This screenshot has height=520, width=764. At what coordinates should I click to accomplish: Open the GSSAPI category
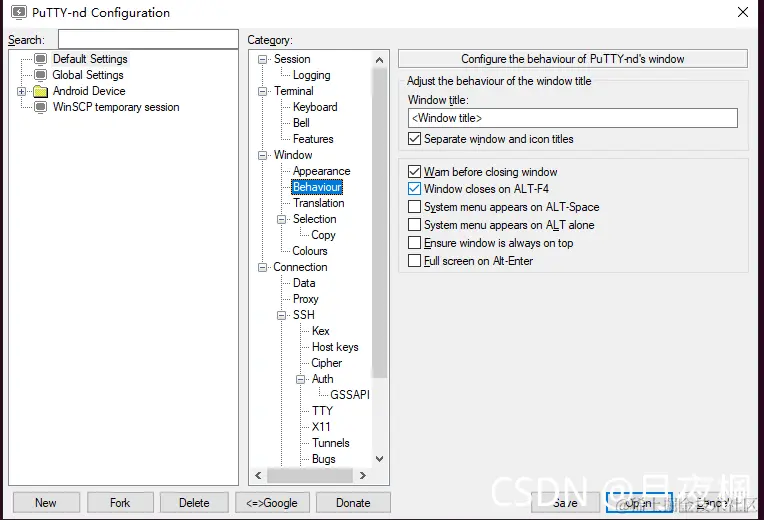click(x=349, y=395)
